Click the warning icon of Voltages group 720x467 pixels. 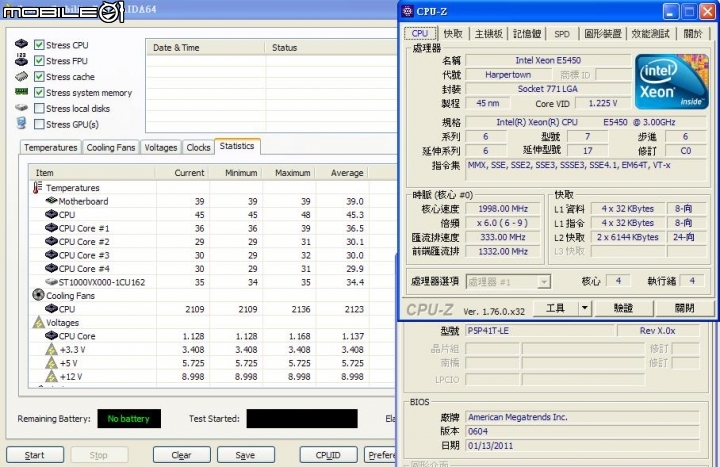click(x=39, y=322)
